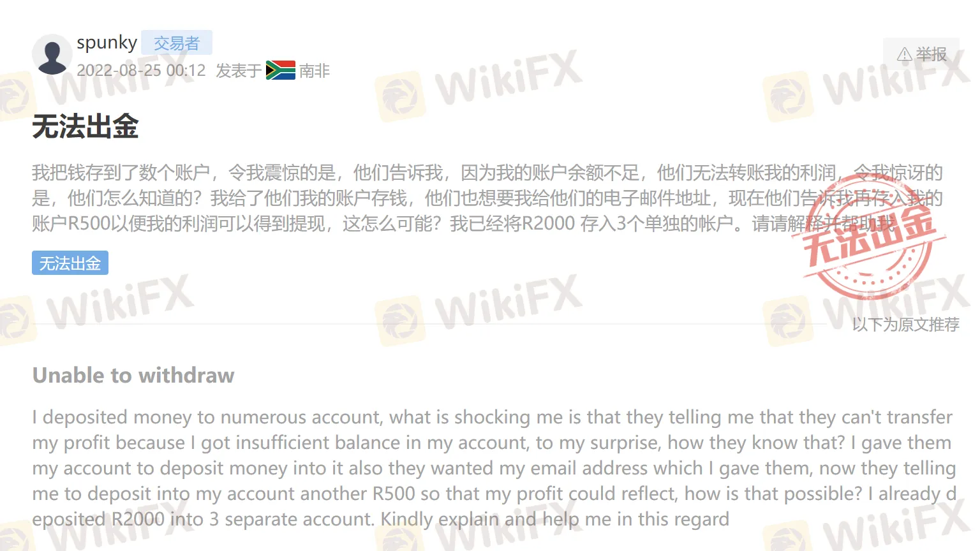980x551 pixels.
Task: Click the South Africa flag icon
Action: pos(280,70)
